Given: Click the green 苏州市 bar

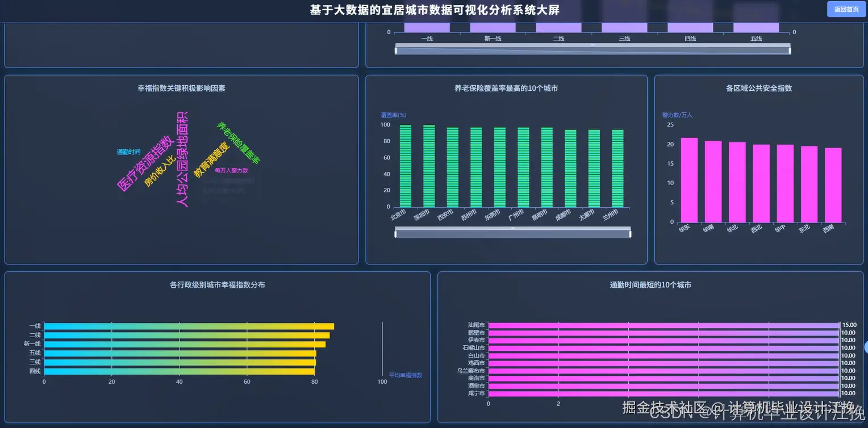Looking at the screenshot, I should [x=476, y=167].
